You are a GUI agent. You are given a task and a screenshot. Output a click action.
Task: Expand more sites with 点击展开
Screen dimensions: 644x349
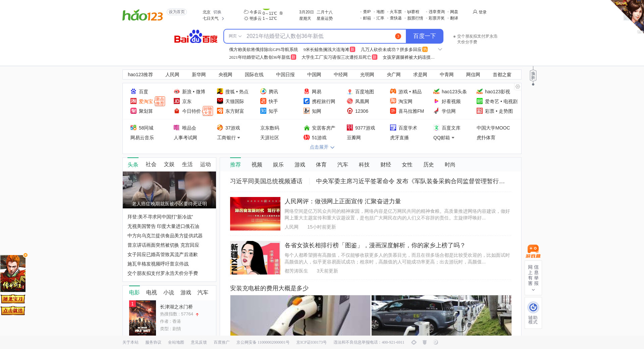click(x=322, y=147)
